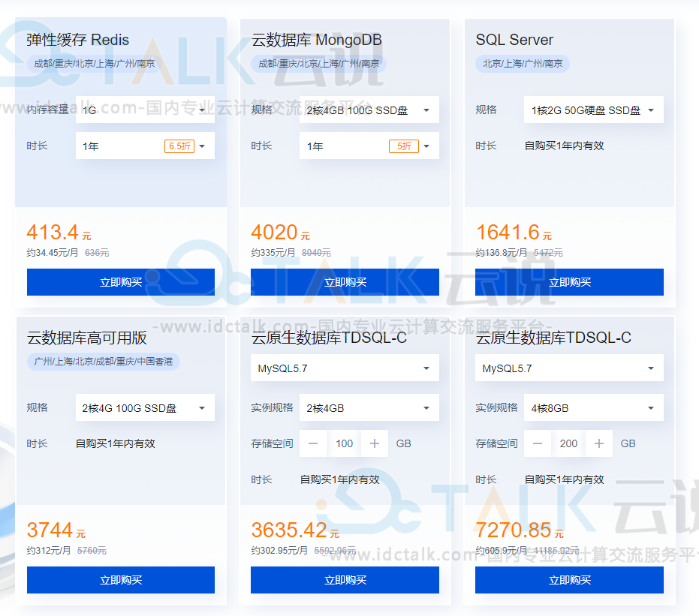Click the storage value field showing 200

[568, 443]
